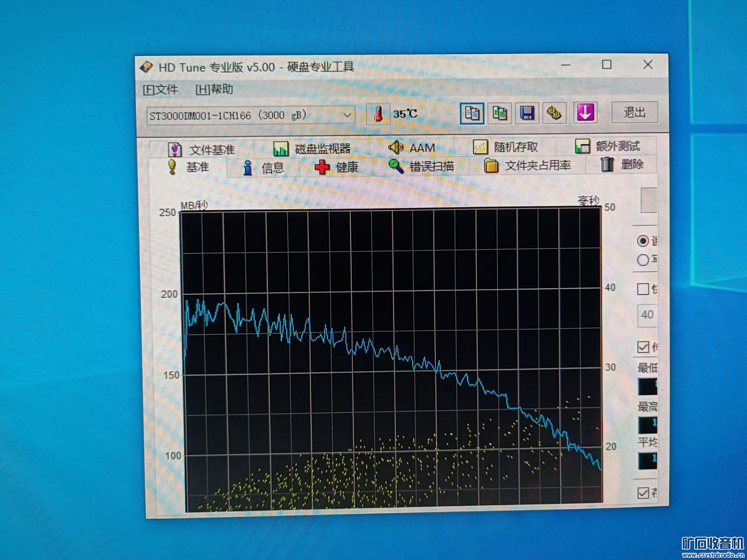The image size is (747, 560).
Task: Toggle the unchecked checkbox above the 40 field
Action: tap(643, 289)
